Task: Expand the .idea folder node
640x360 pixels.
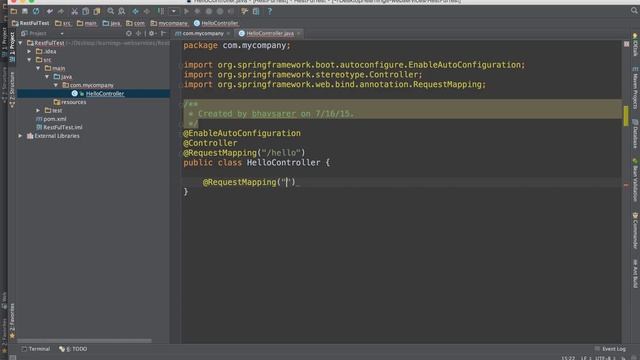Action: (x=29, y=51)
